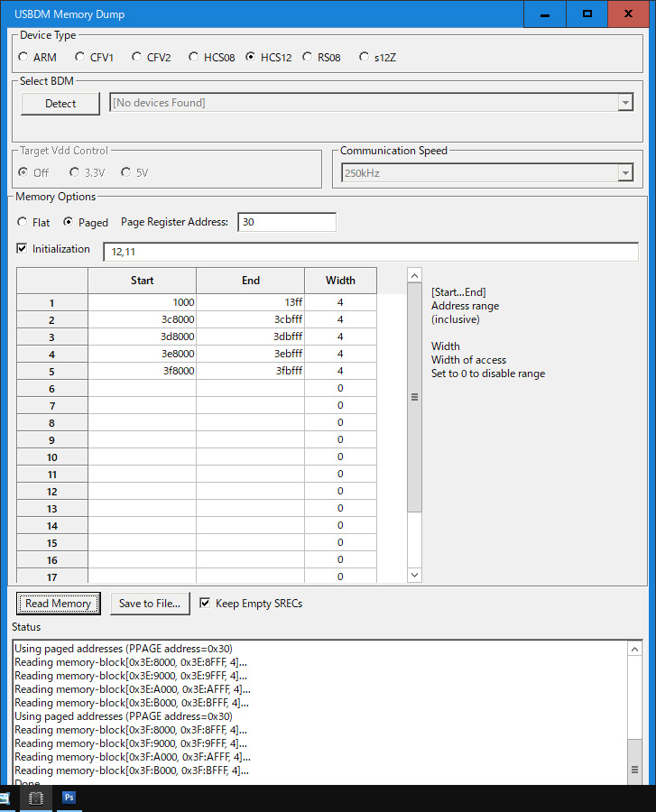Viewport: 656px width, 812px height.
Task: Open the BDM device dropdown
Action: pos(625,103)
